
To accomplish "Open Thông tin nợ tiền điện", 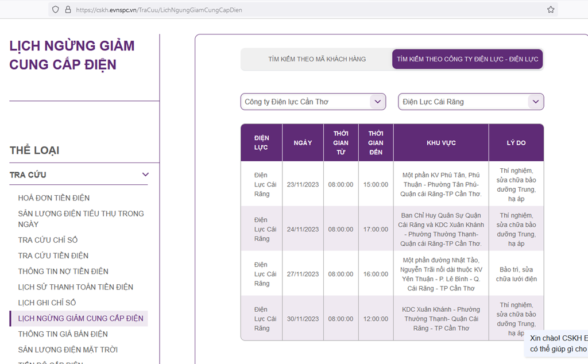I will click(63, 272).
